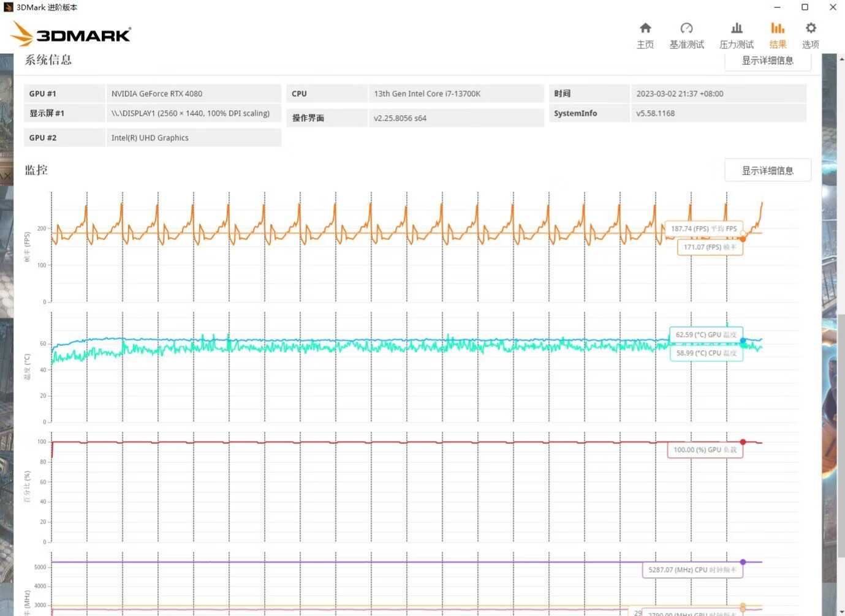Select the 结果 results icon

click(x=778, y=28)
